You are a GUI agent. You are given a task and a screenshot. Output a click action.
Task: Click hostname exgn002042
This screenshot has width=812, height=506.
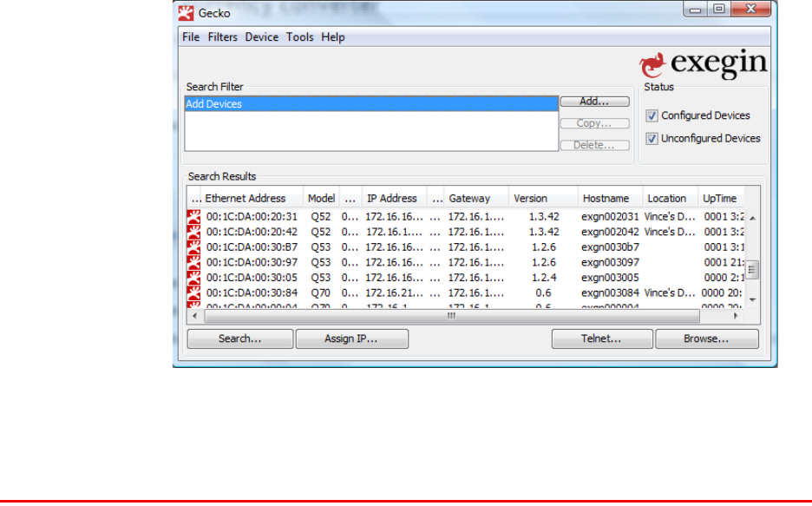(x=610, y=232)
